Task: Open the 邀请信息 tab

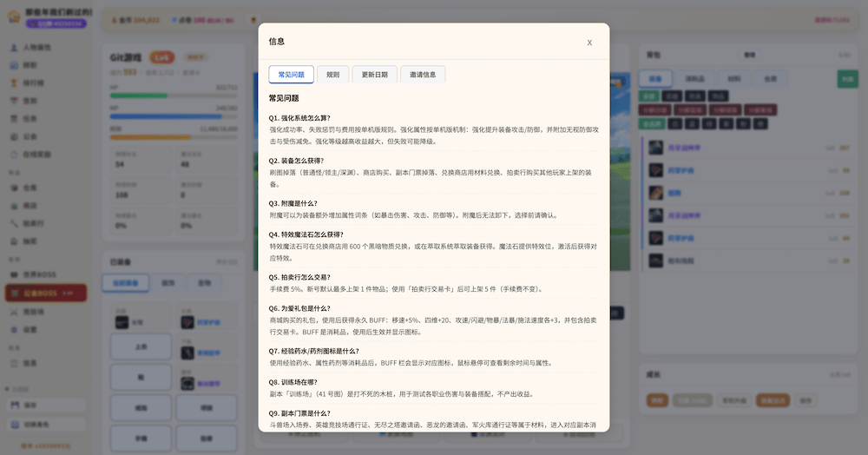Action: pos(423,75)
